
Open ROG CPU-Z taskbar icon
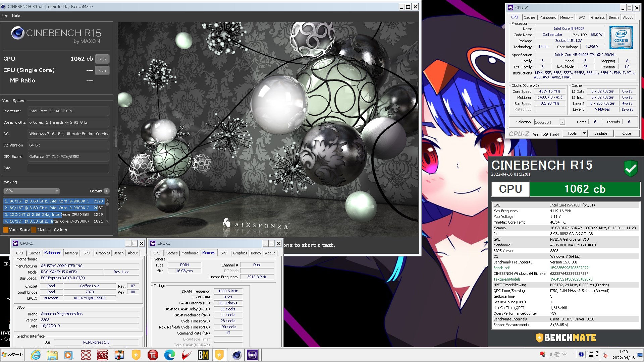click(x=103, y=355)
